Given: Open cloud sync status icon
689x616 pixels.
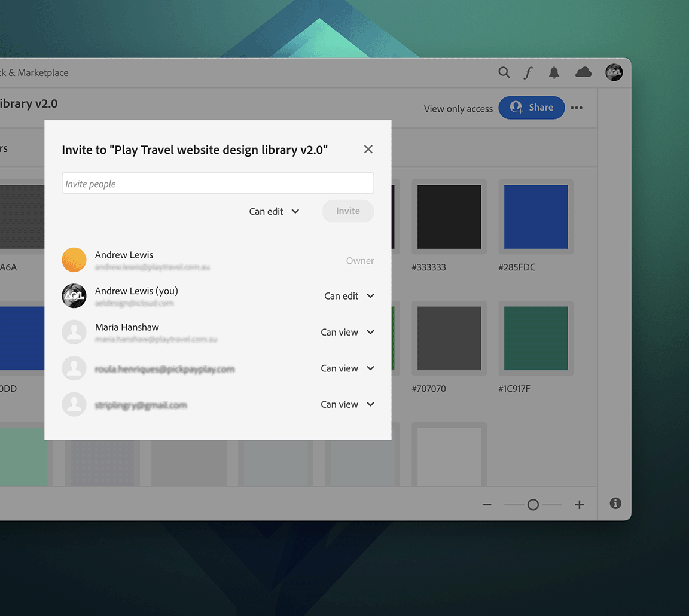Looking at the screenshot, I should point(584,72).
